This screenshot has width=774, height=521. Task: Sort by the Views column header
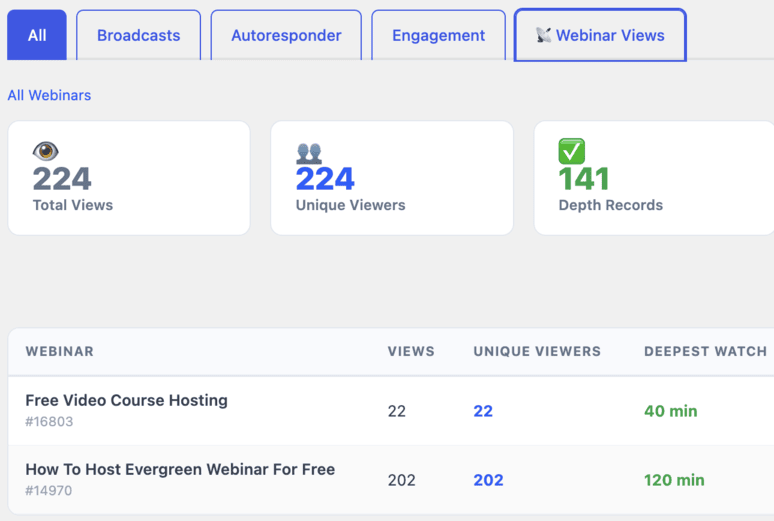pyautogui.click(x=411, y=351)
